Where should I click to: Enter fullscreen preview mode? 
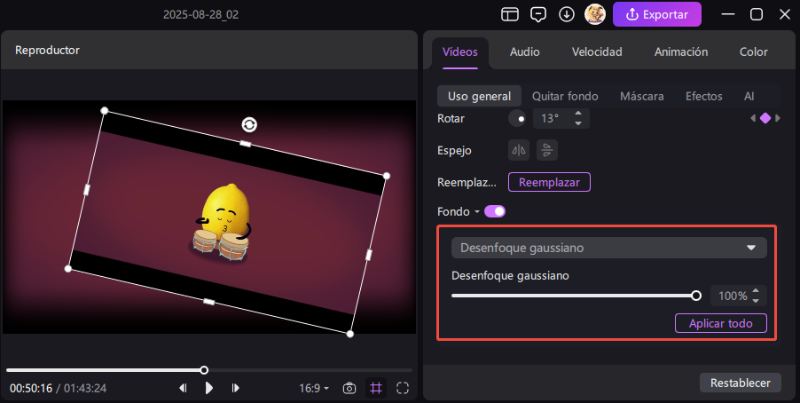click(x=403, y=388)
